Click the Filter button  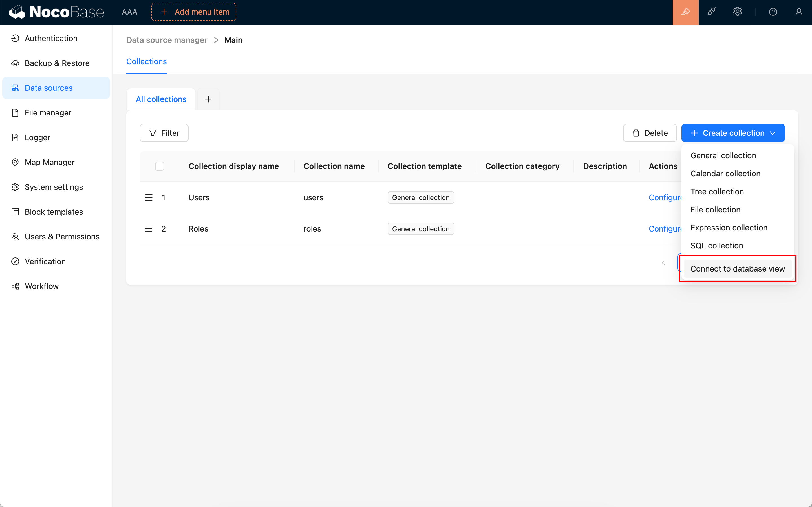tap(164, 133)
